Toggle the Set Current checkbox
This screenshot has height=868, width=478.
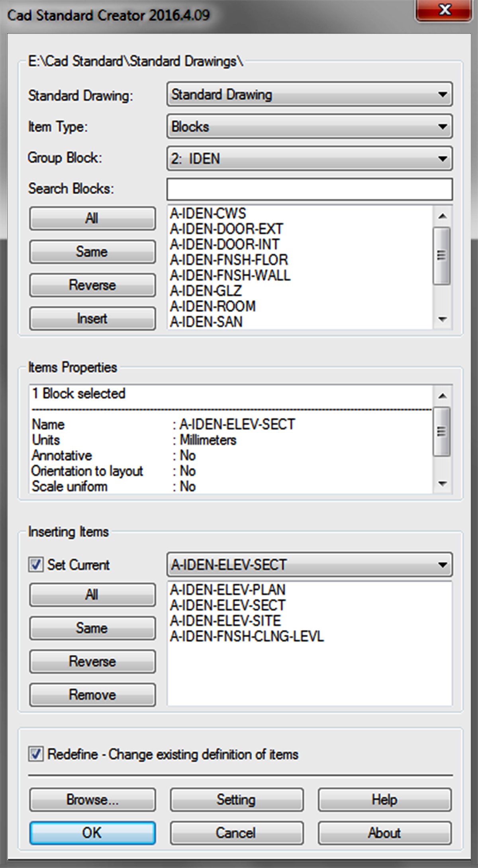coord(36,564)
